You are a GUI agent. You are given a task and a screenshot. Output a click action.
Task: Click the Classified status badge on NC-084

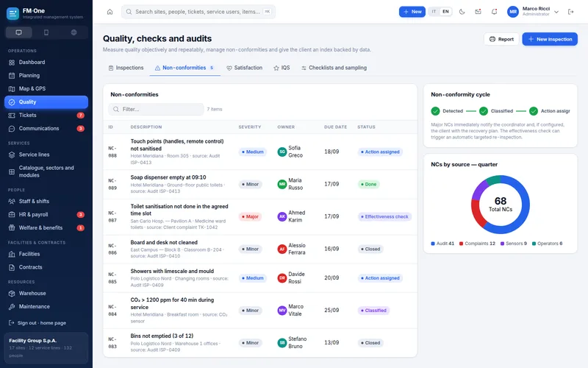(x=373, y=311)
